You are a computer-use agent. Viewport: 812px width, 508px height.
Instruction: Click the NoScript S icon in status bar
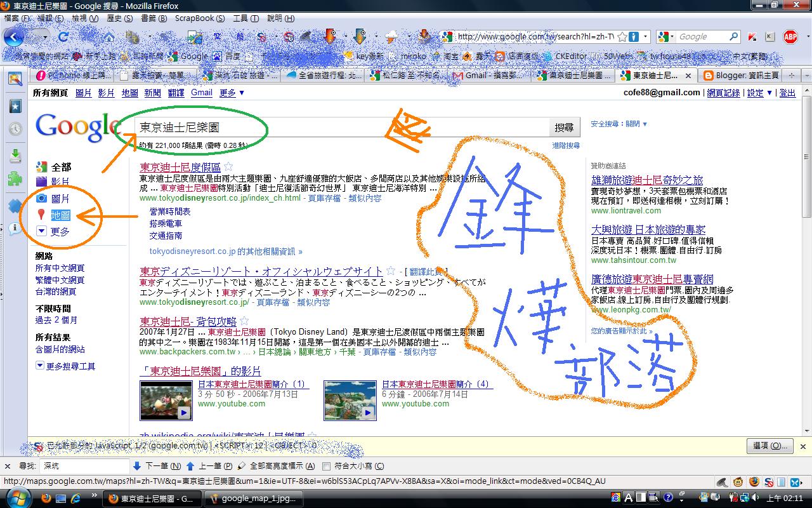pyautogui.click(x=768, y=482)
